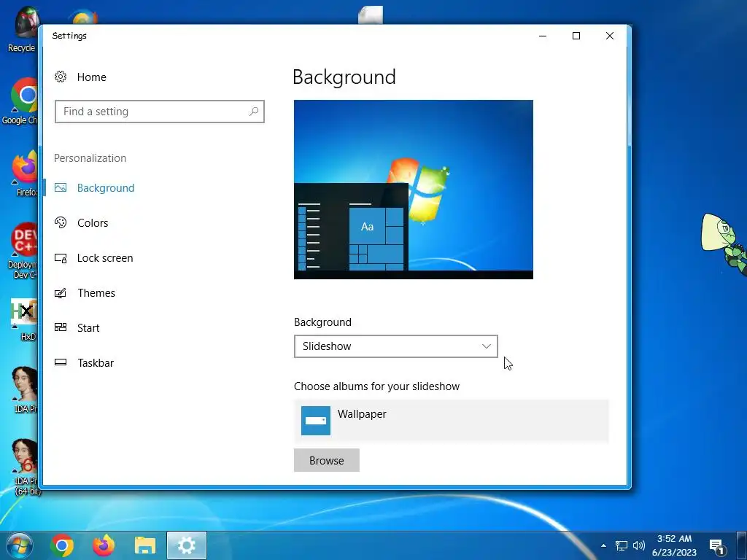Screen dimensions: 747x560
Task: Launch Chrome from the taskbar
Action: click(62, 545)
